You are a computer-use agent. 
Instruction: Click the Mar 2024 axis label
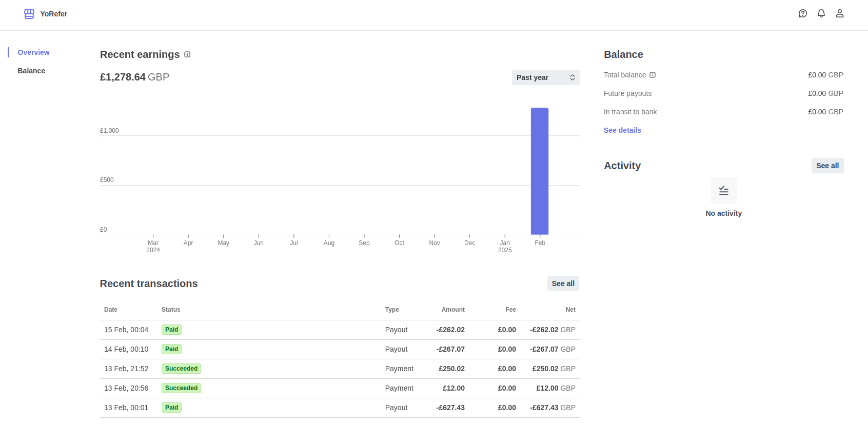[153, 247]
